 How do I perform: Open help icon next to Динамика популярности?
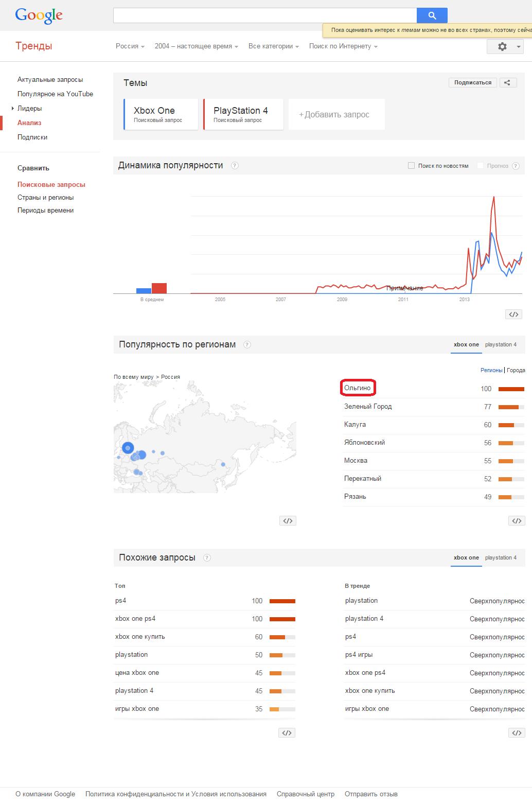235,166
